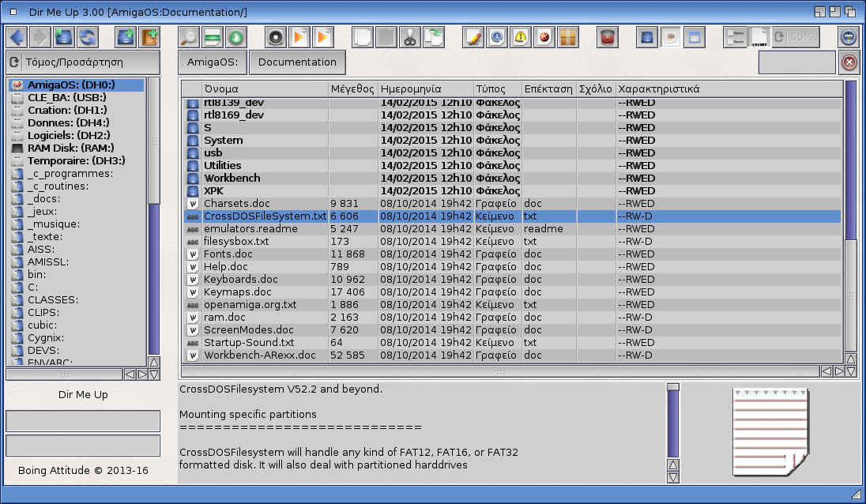The width and height of the screenshot is (866, 504).
Task: Click the magnifying glass search icon
Action: click(190, 37)
